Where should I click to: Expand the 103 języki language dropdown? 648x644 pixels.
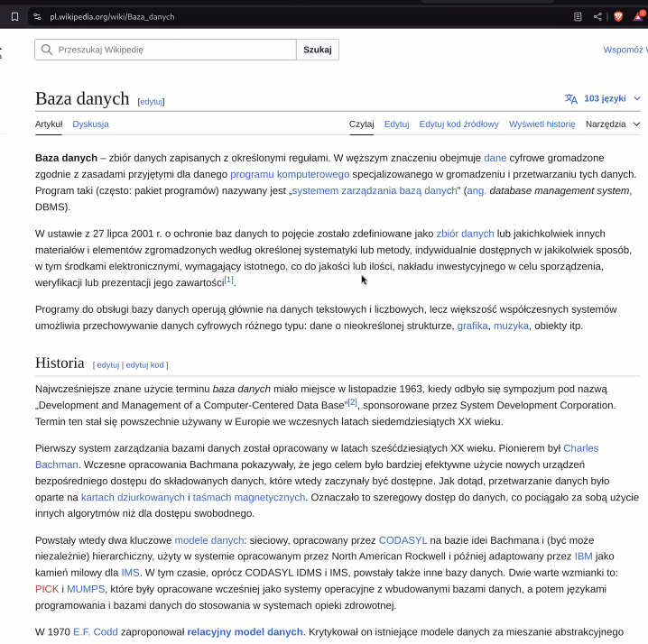point(611,98)
